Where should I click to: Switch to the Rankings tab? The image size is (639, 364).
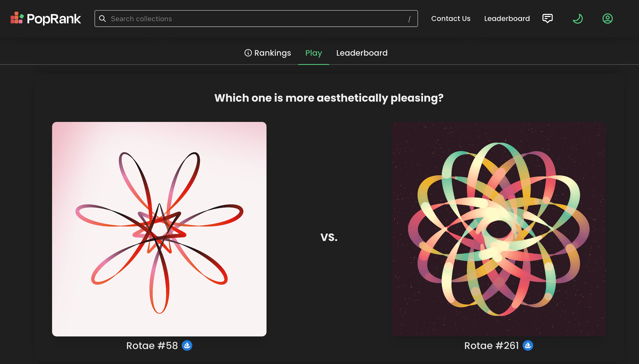(x=272, y=53)
